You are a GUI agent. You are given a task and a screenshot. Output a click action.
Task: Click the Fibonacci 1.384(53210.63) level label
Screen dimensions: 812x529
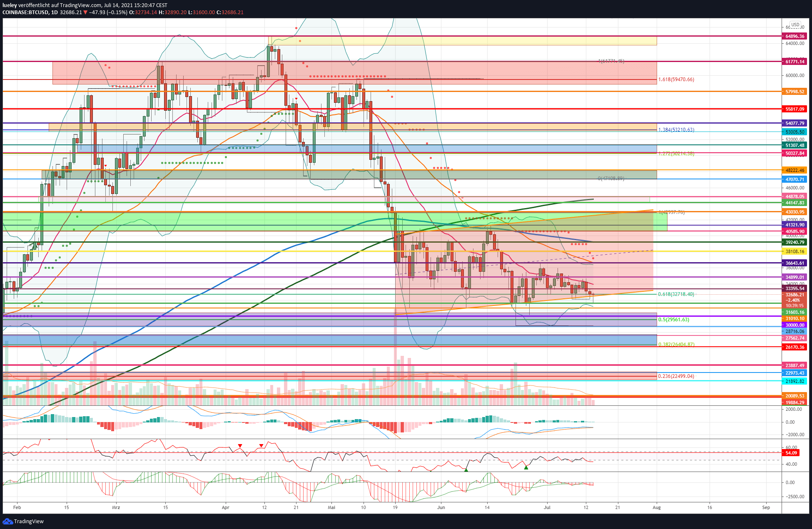point(676,130)
